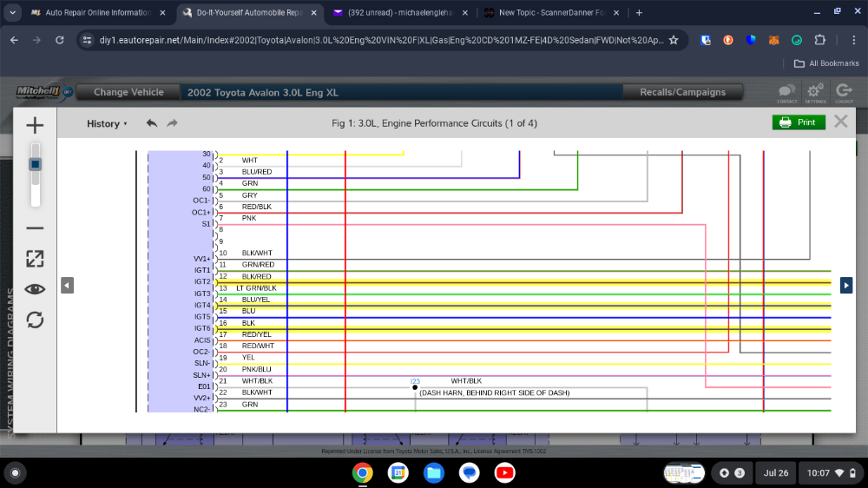Click the green circular extension icon
The width and height of the screenshot is (868, 488).
797,40
